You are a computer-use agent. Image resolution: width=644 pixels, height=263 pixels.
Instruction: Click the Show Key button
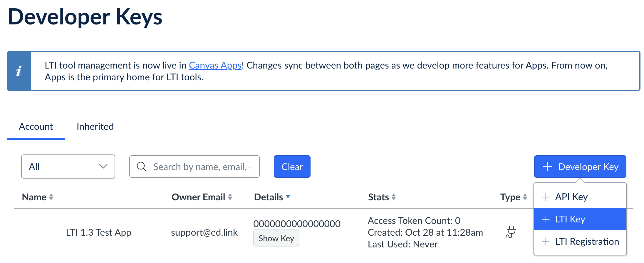276,238
